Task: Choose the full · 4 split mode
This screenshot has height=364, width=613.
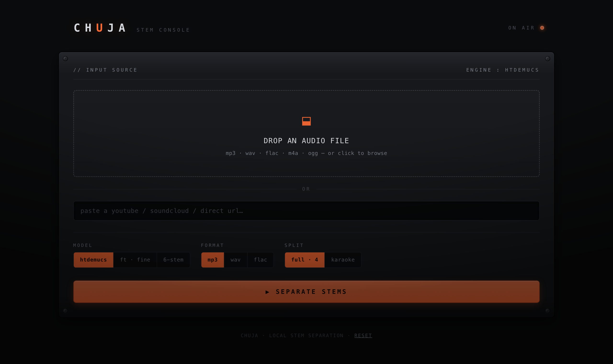Action: click(305, 260)
